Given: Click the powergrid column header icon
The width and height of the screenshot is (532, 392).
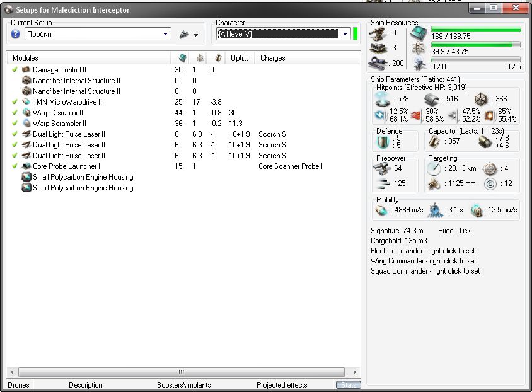Looking at the screenshot, I should (x=200, y=58).
